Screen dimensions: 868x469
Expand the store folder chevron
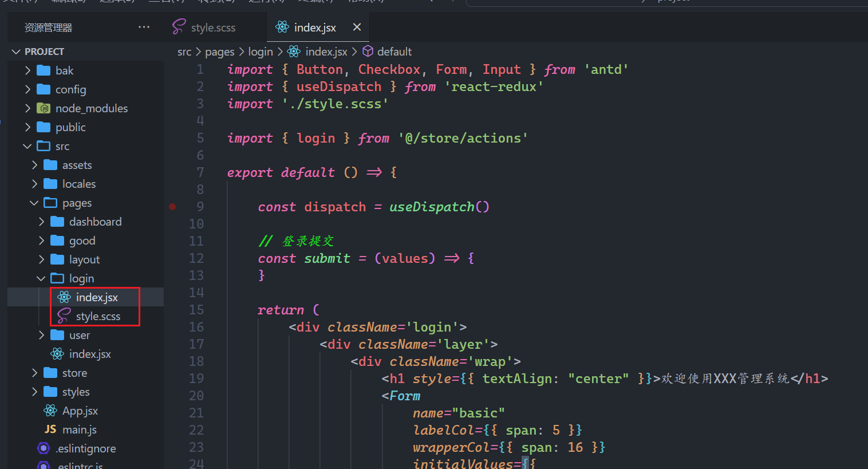pos(35,373)
